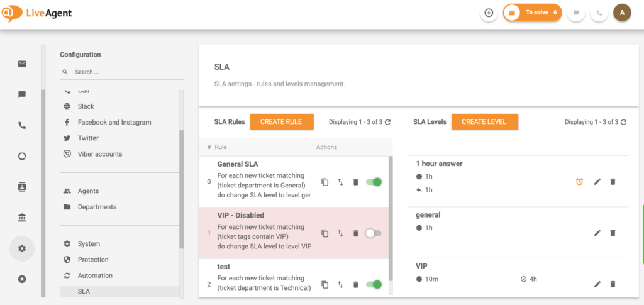Open Departments in Configuration menu
This screenshot has height=305, width=644.
pyautogui.click(x=97, y=207)
